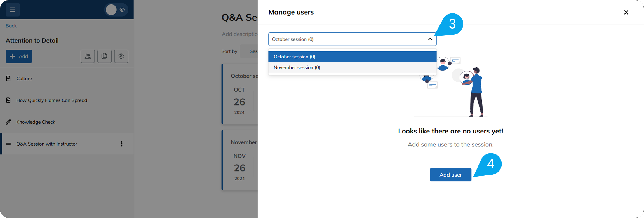644x218 pixels.
Task: Toggle the preview eye switch
Action: 116,10
